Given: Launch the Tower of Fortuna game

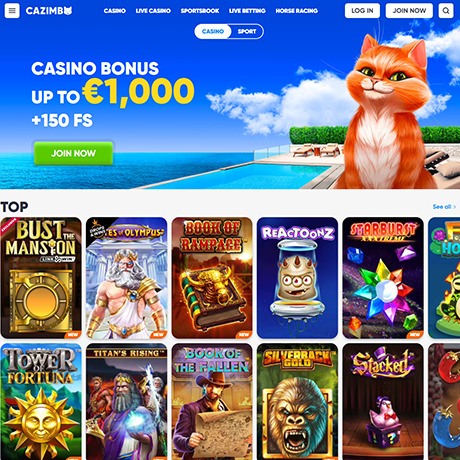Looking at the screenshot, I should pyautogui.click(x=41, y=402).
